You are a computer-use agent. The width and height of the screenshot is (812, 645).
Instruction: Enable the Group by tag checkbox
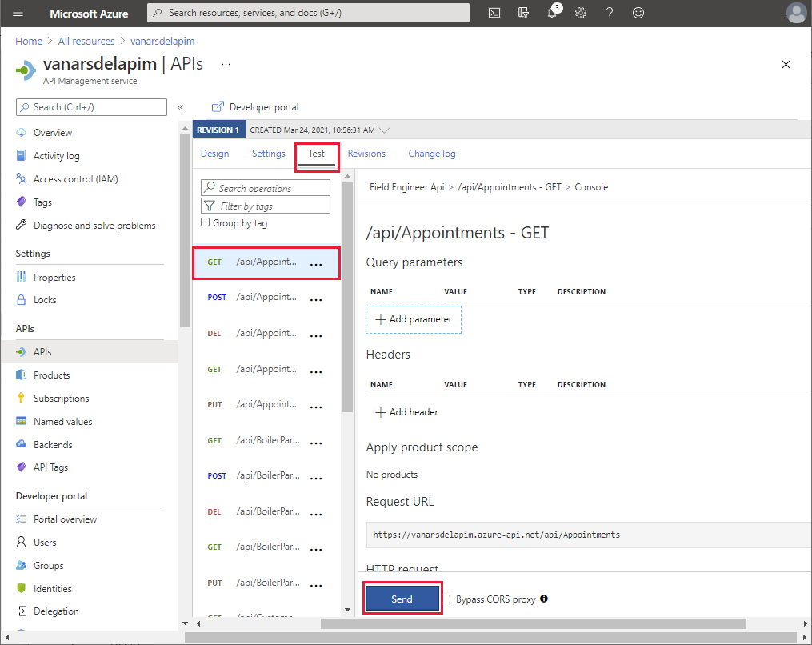(x=205, y=222)
